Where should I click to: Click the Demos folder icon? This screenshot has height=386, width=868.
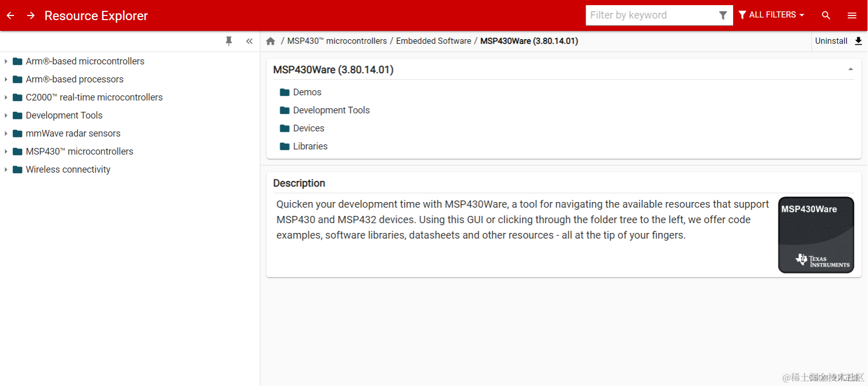click(285, 92)
